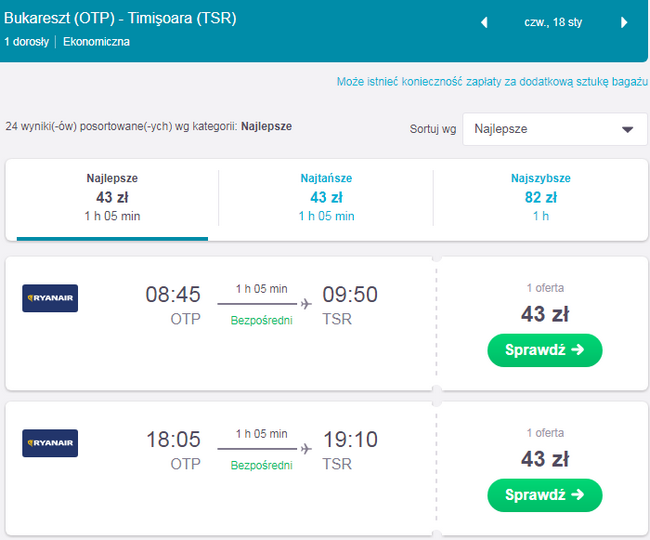Click plane icon on 18:05 flight route

305,448
